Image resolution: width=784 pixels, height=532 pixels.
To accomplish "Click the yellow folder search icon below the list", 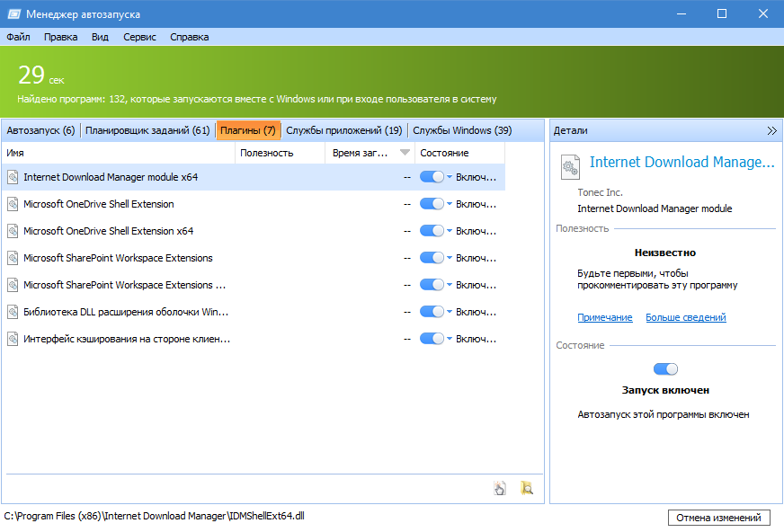I will (527, 488).
